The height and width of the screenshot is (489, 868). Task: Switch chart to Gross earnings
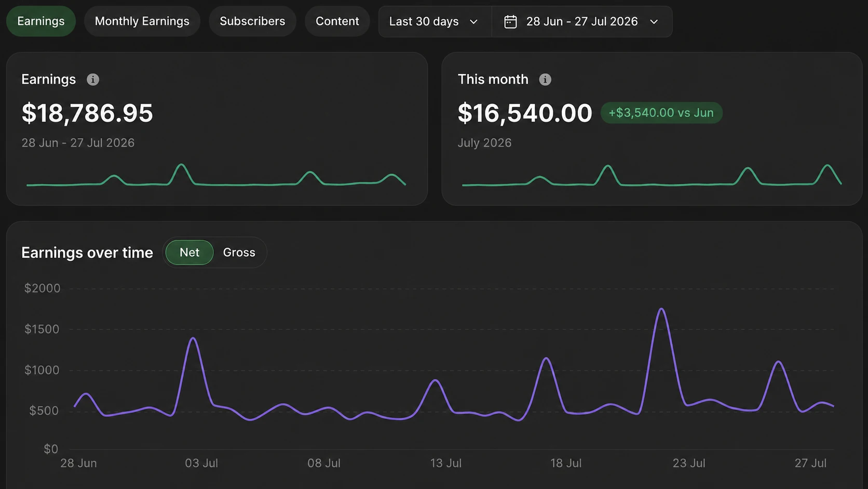tap(239, 253)
